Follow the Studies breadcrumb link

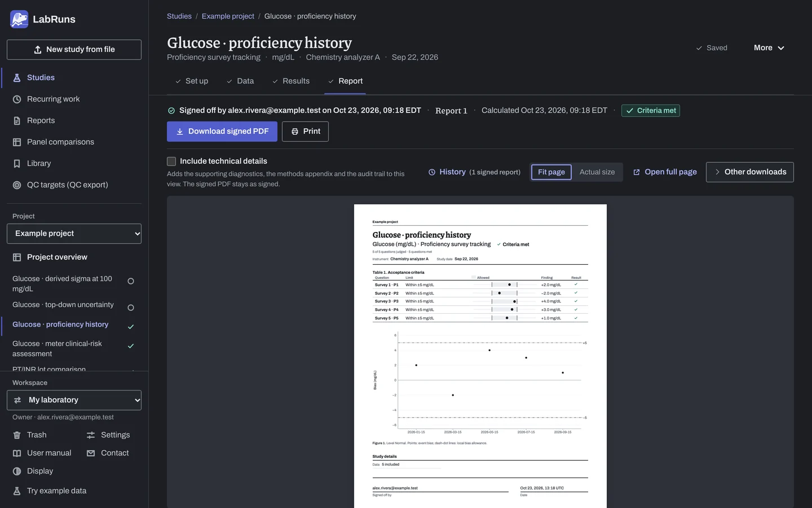pyautogui.click(x=179, y=16)
